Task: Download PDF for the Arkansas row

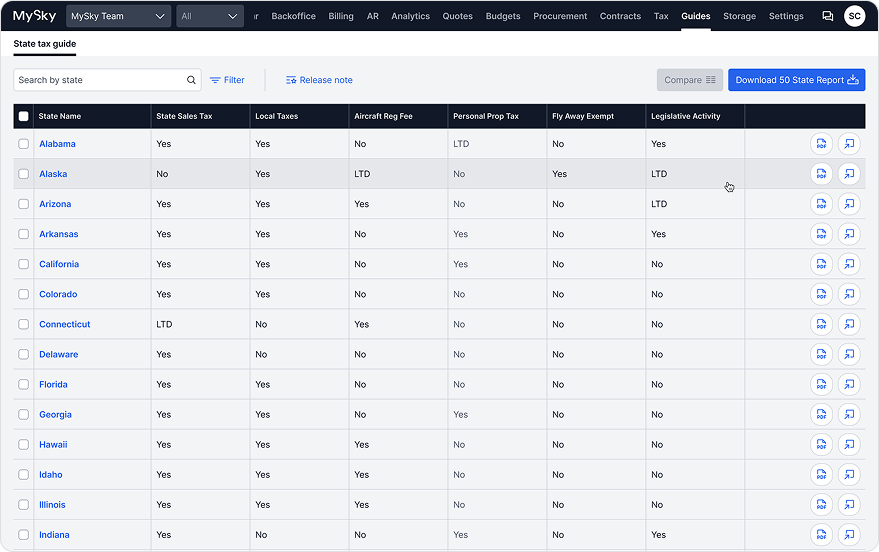Action: tap(821, 234)
